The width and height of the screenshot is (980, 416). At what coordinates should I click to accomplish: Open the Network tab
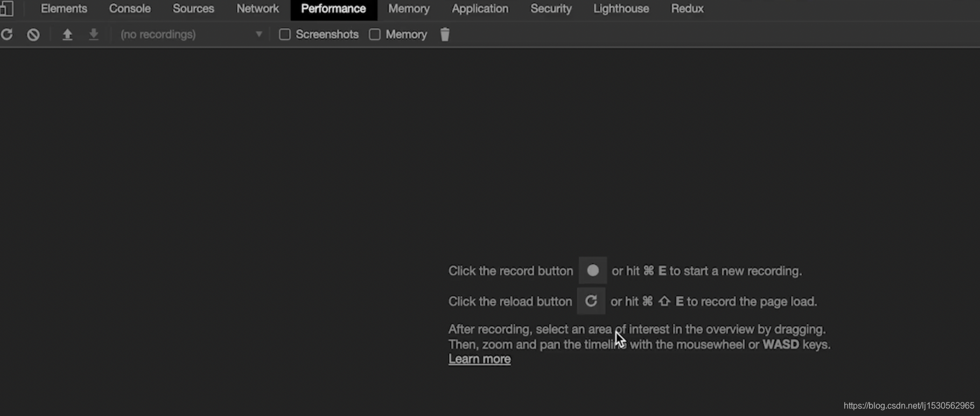click(258, 9)
